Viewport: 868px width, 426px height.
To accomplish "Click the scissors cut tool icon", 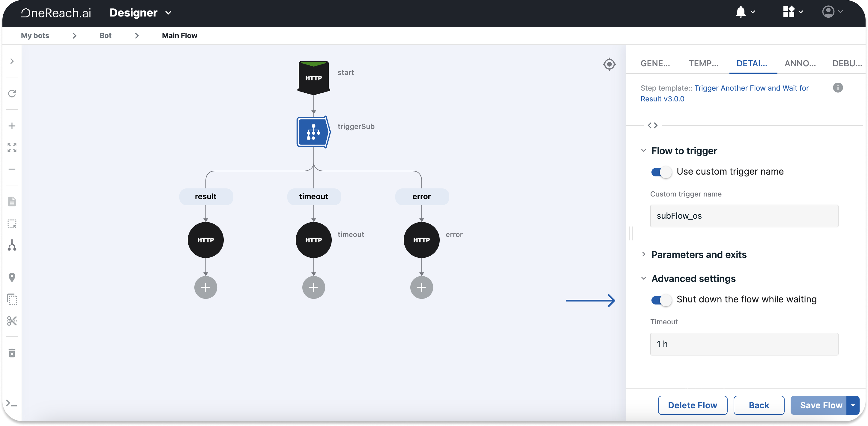I will pos(12,321).
